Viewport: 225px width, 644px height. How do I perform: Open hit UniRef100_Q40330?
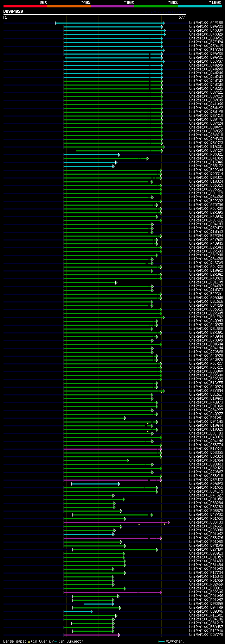point(206,31)
